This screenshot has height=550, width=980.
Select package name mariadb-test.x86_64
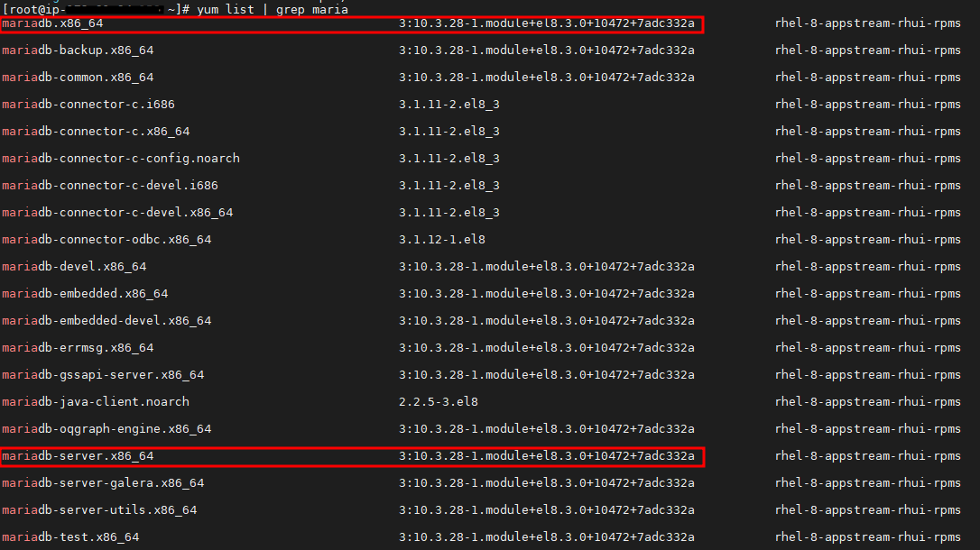pos(70,536)
